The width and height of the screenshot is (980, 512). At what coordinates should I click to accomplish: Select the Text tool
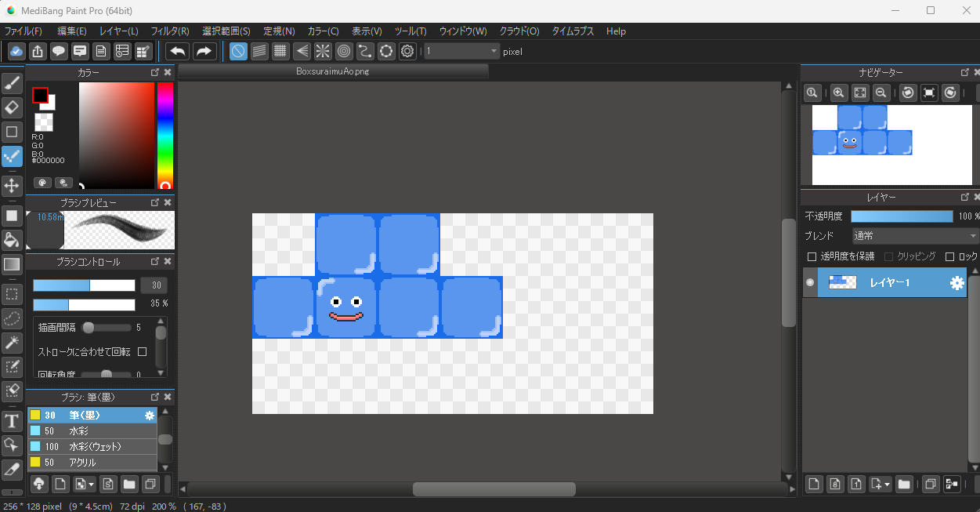click(12, 421)
